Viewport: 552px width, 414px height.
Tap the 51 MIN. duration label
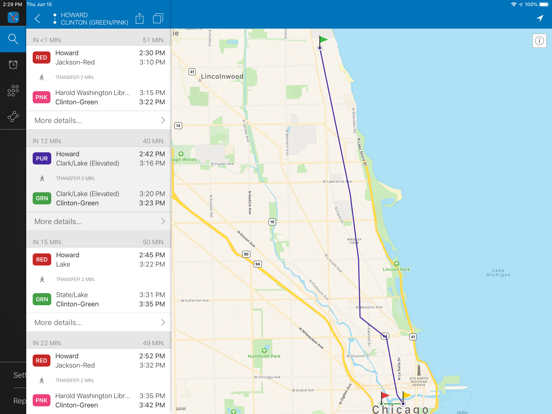(x=153, y=40)
